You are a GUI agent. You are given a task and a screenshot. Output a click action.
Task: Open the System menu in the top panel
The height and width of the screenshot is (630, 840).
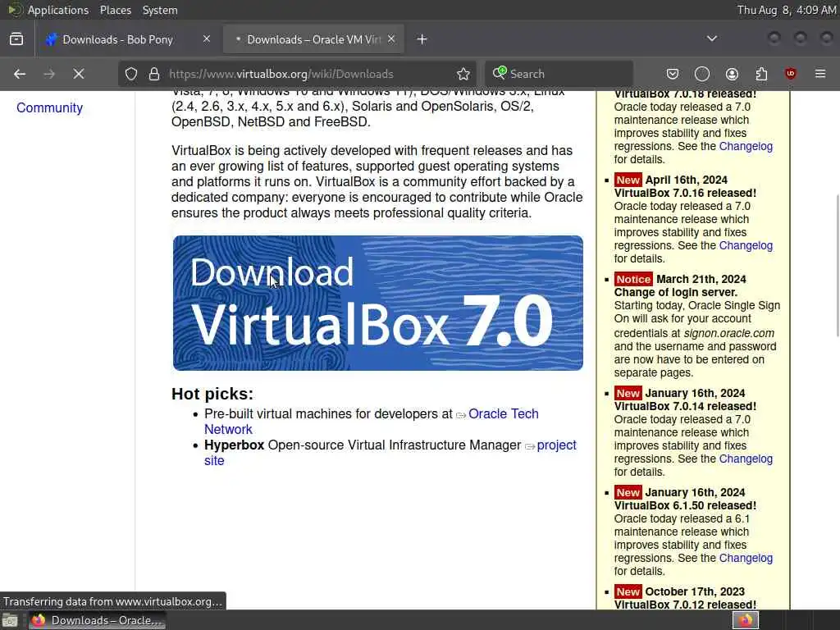(x=160, y=10)
